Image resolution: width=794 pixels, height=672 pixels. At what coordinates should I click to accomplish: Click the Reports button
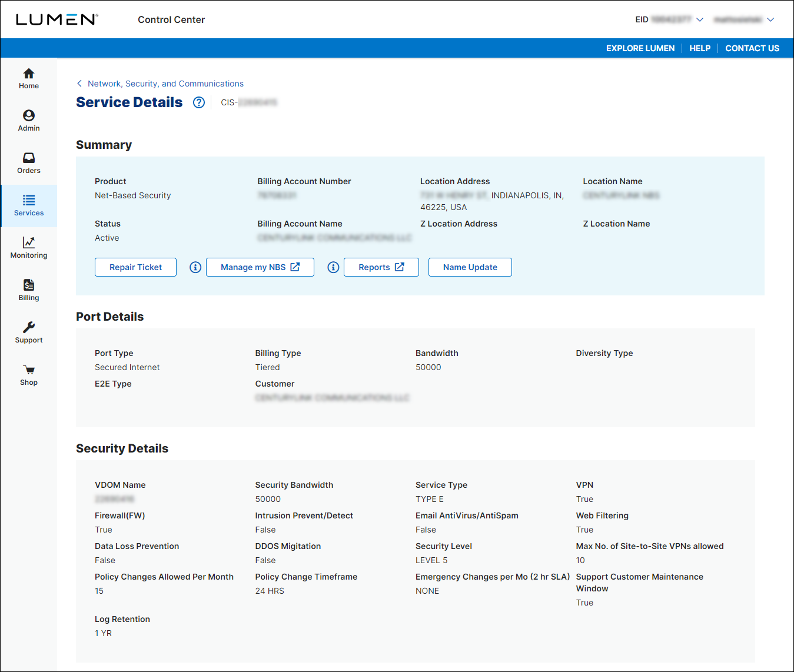click(381, 267)
